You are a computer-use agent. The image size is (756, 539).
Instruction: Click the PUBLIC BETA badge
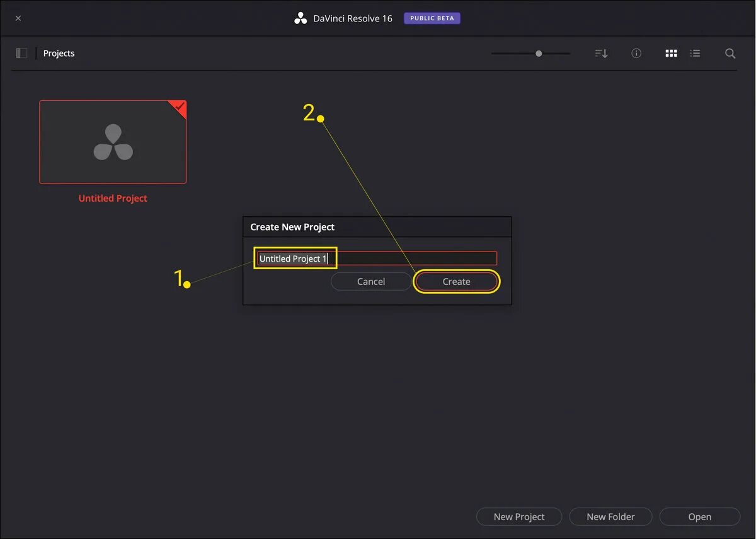click(x=432, y=18)
